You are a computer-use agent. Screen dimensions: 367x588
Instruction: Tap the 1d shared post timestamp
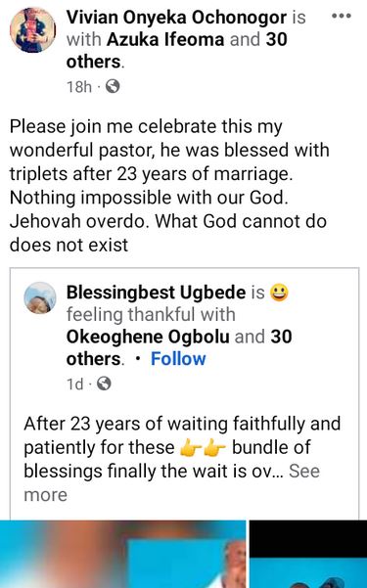tap(74, 384)
